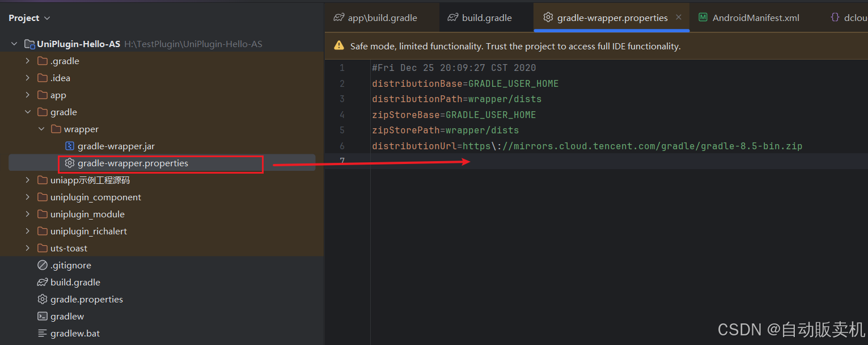Click the safe mode warning triangle icon
This screenshot has width=868, height=345.
click(339, 46)
